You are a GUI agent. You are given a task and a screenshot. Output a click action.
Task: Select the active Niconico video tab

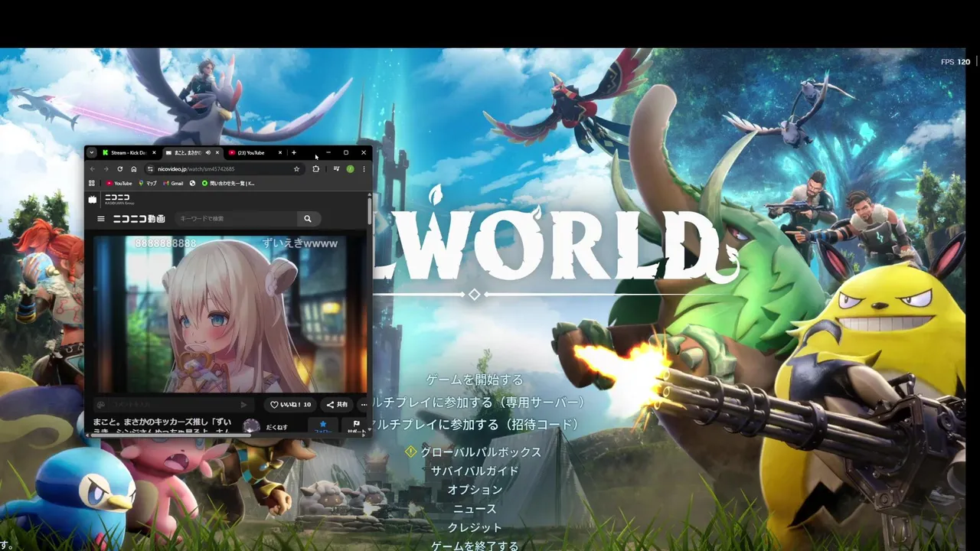[x=193, y=153]
